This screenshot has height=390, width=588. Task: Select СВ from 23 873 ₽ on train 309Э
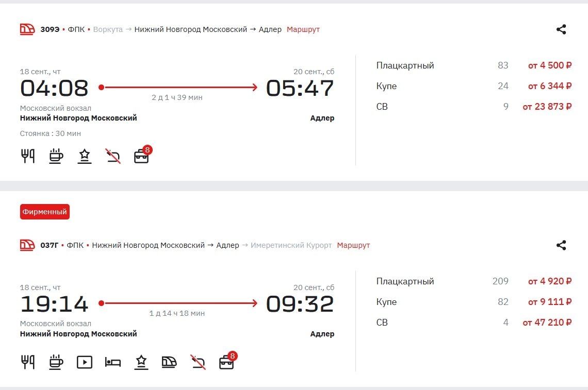pos(547,107)
